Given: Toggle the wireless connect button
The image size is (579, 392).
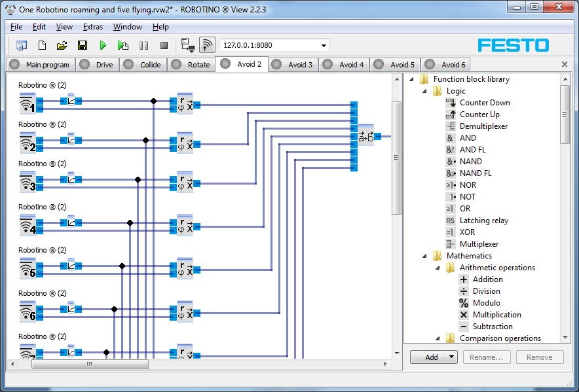Looking at the screenshot, I should point(207,45).
